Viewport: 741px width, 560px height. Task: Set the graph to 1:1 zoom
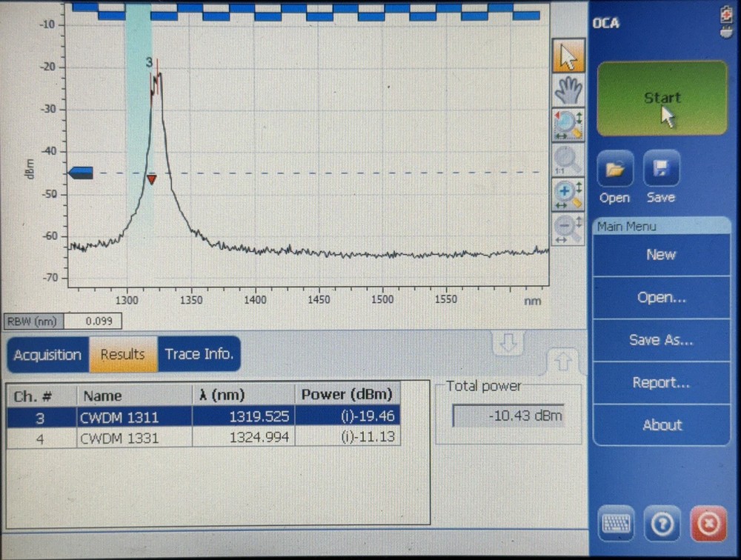click(x=568, y=159)
